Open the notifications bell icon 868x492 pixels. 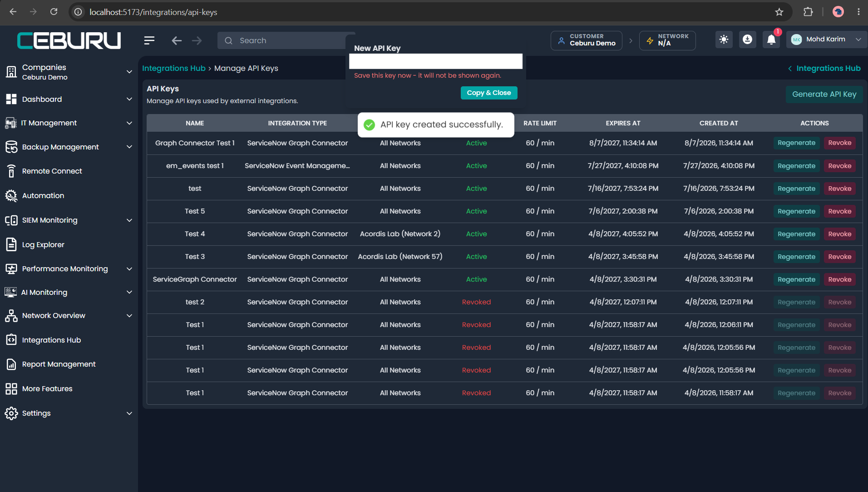[x=771, y=40]
